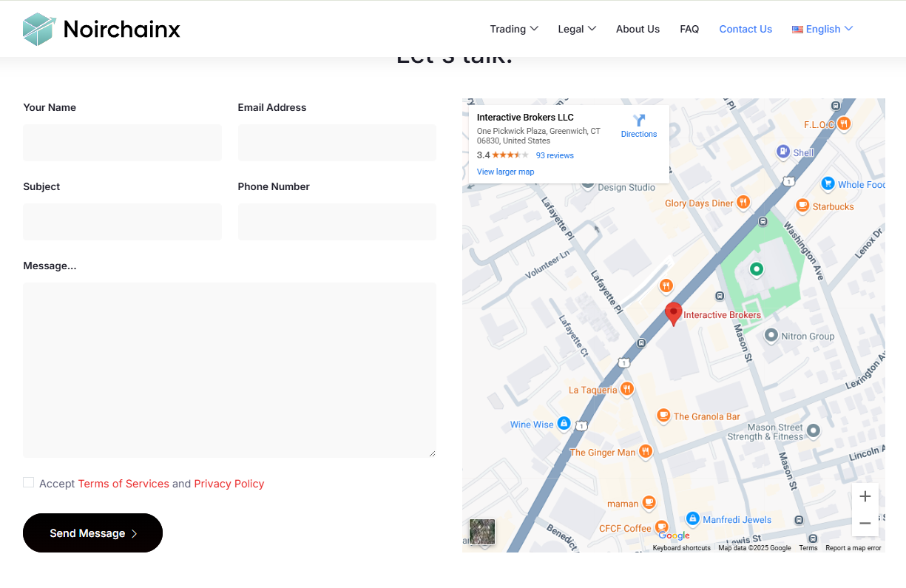906x588 pixels.
Task: Zoom out the map with minus button
Action: coord(865,523)
